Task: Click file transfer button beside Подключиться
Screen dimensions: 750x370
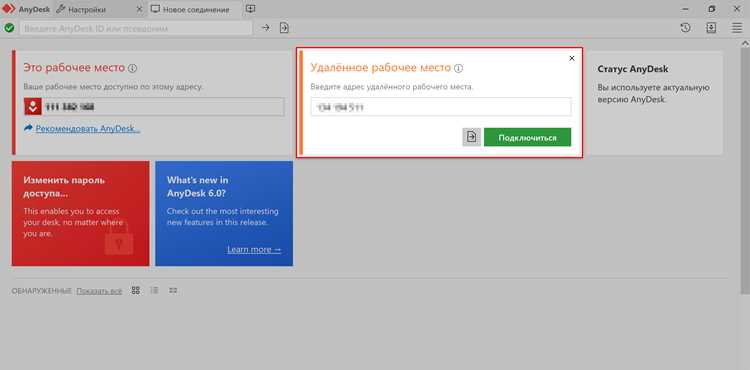Action: pyautogui.click(x=472, y=137)
